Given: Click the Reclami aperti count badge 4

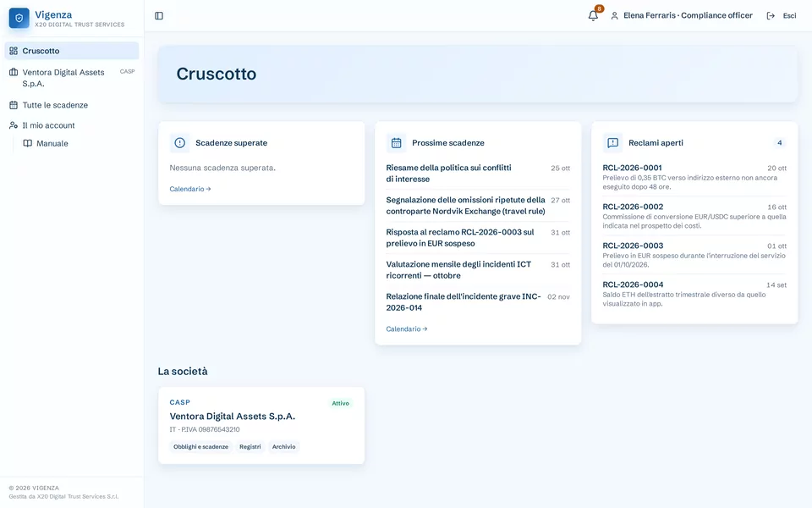Looking at the screenshot, I should click(779, 142).
